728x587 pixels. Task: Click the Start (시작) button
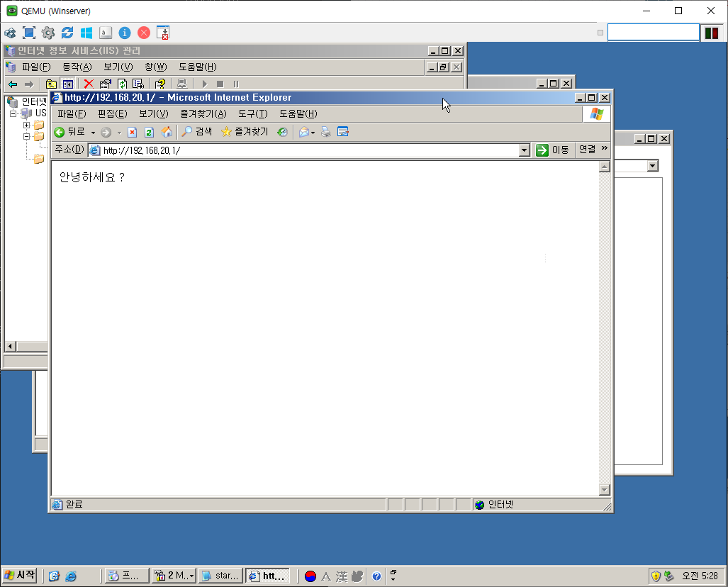[x=19, y=576]
